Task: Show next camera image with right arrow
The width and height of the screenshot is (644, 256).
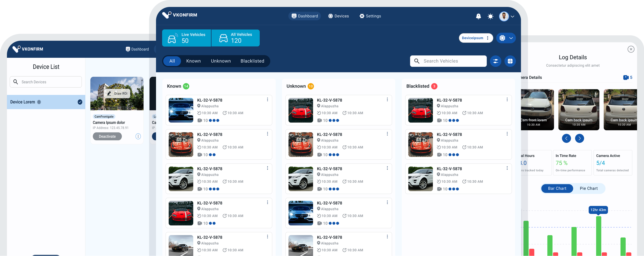Action: pyautogui.click(x=579, y=138)
